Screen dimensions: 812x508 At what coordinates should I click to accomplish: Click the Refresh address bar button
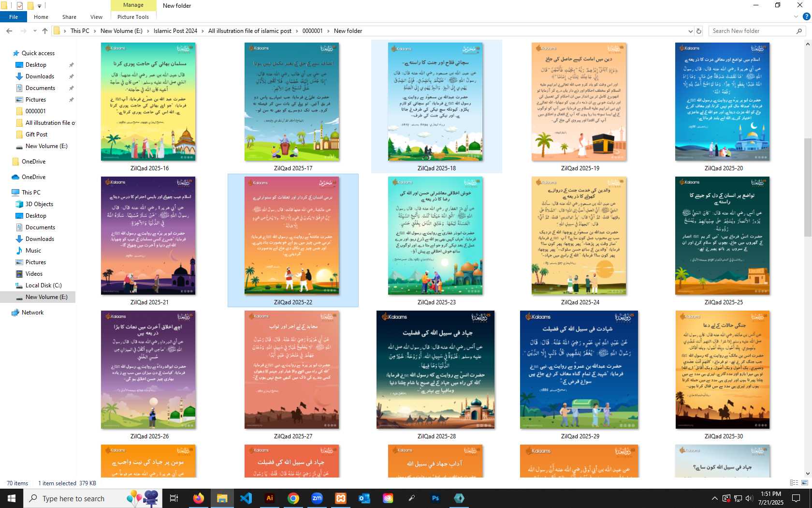coord(698,31)
